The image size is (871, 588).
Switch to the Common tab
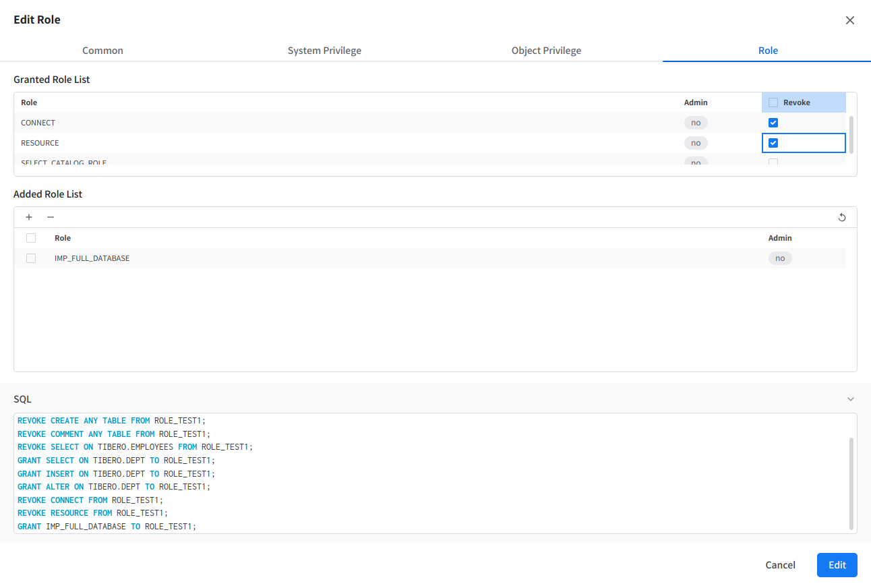pyautogui.click(x=102, y=51)
